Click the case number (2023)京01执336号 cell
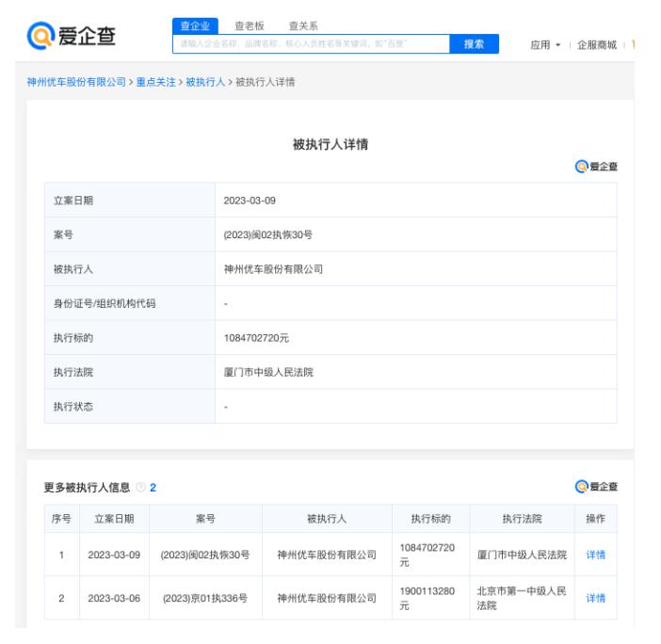661x644 pixels. [205, 599]
